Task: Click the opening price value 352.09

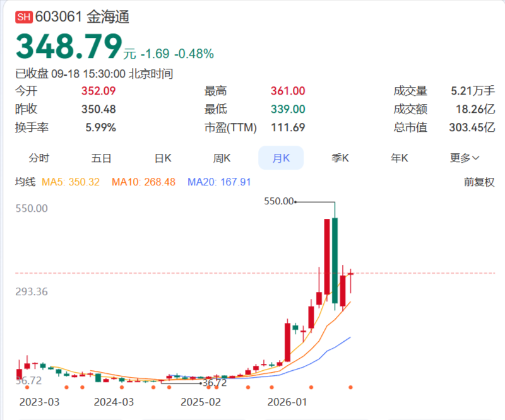Action: coord(98,91)
